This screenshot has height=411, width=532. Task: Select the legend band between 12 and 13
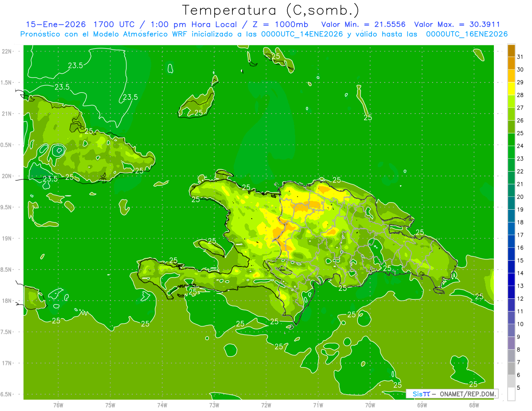click(x=511, y=292)
